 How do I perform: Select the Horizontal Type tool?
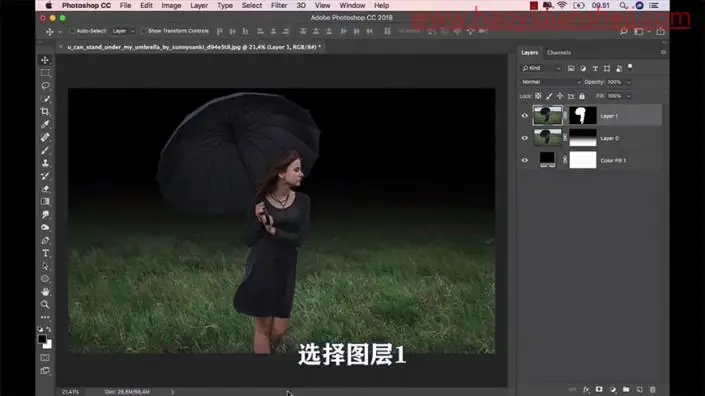click(x=45, y=254)
